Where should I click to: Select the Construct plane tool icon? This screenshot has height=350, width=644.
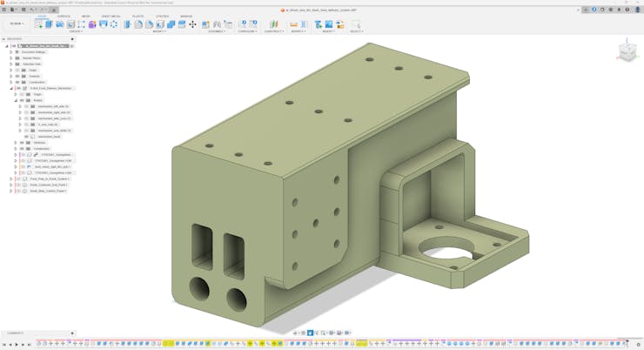tap(272, 24)
